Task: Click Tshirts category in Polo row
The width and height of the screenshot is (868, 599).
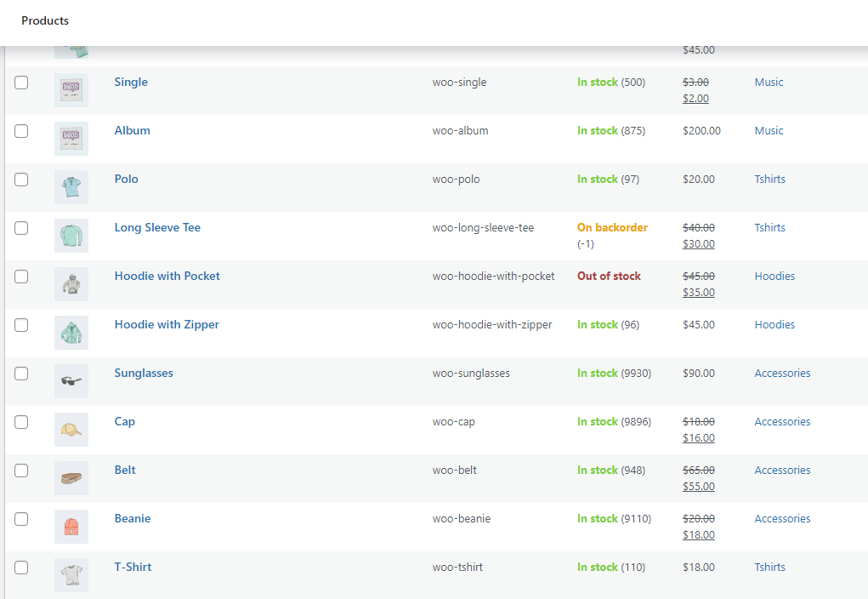Action: 770,179
